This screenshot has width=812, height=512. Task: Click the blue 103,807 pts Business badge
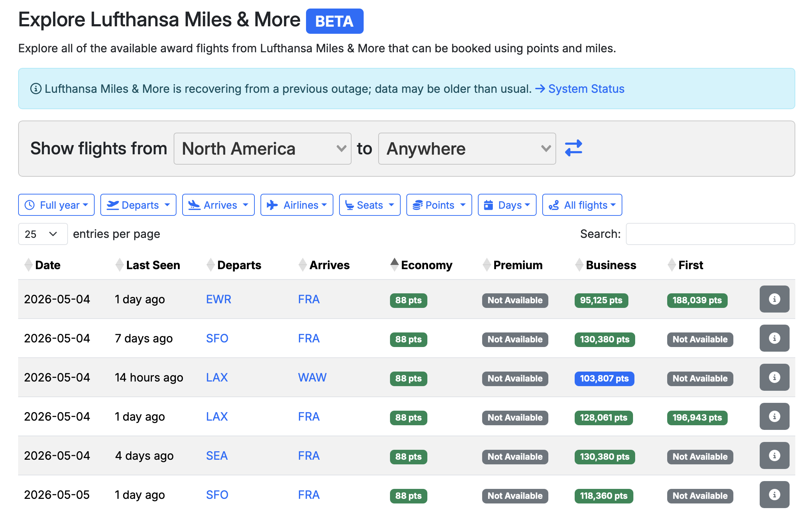tap(604, 378)
